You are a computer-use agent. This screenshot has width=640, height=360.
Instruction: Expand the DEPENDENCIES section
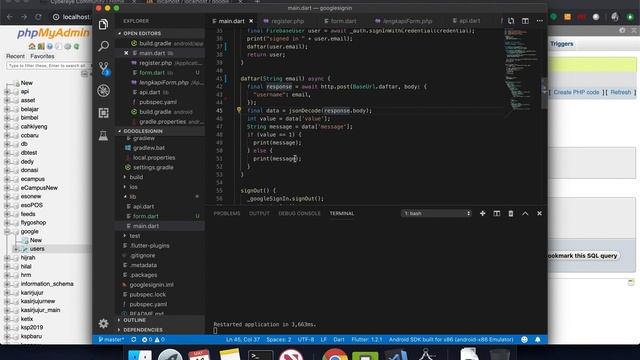tap(160, 330)
